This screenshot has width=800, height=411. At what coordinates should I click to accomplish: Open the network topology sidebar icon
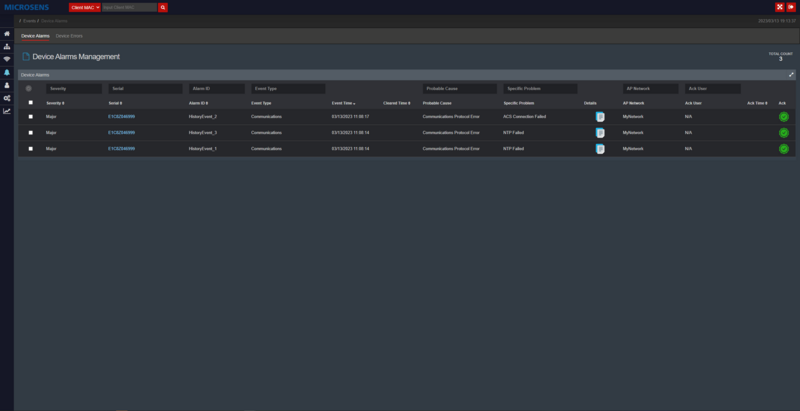pyautogui.click(x=7, y=47)
